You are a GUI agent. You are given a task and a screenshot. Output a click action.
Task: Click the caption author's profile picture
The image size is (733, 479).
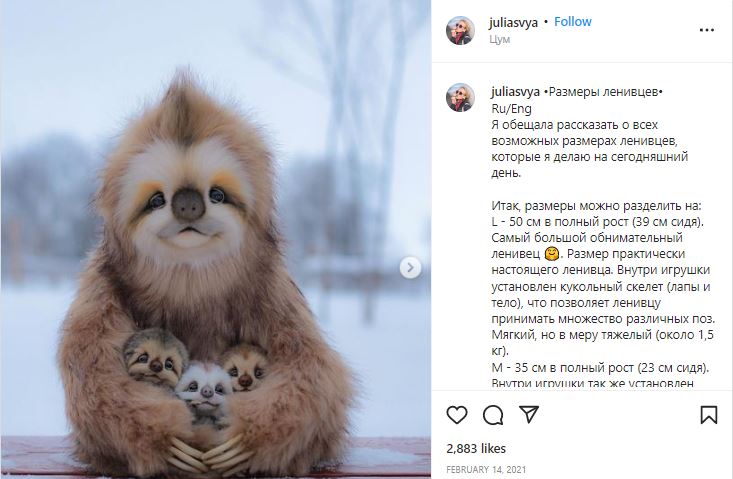point(460,98)
